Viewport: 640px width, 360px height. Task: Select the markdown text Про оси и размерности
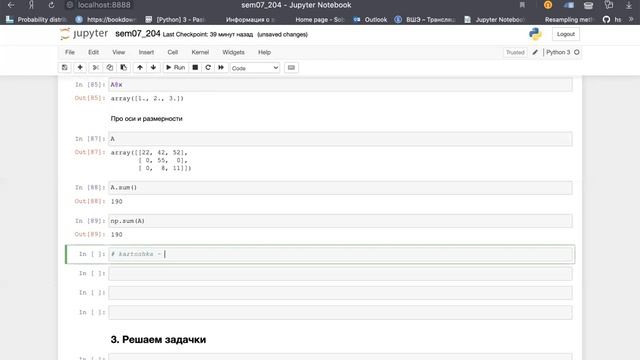point(147,119)
